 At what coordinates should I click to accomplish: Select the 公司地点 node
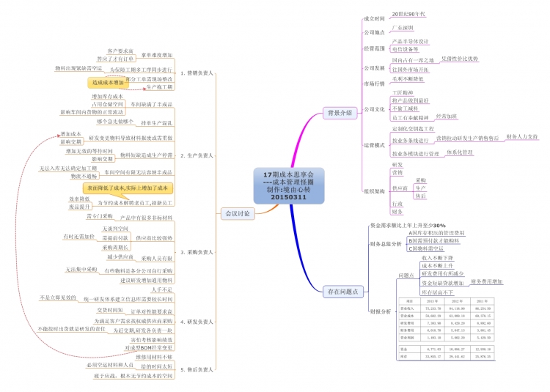(x=375, y=32)
